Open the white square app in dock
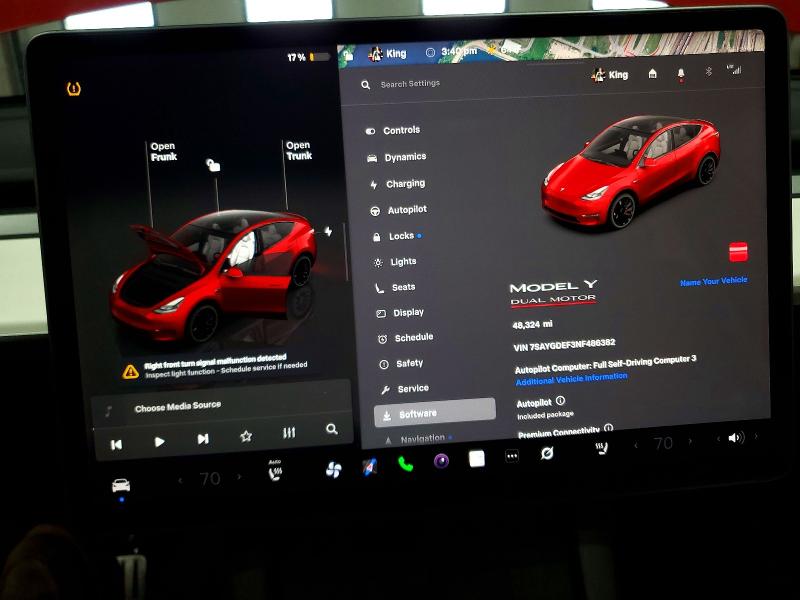 477,458
